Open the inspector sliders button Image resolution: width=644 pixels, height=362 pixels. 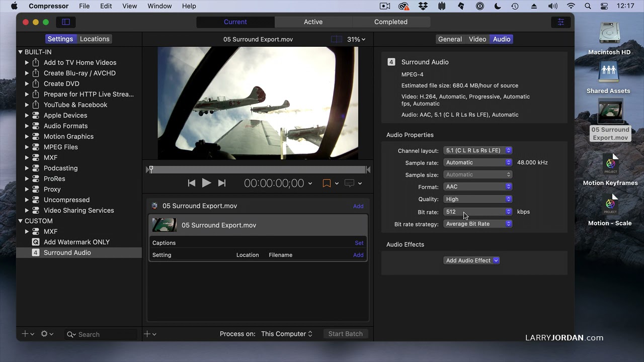click(560, 22)
